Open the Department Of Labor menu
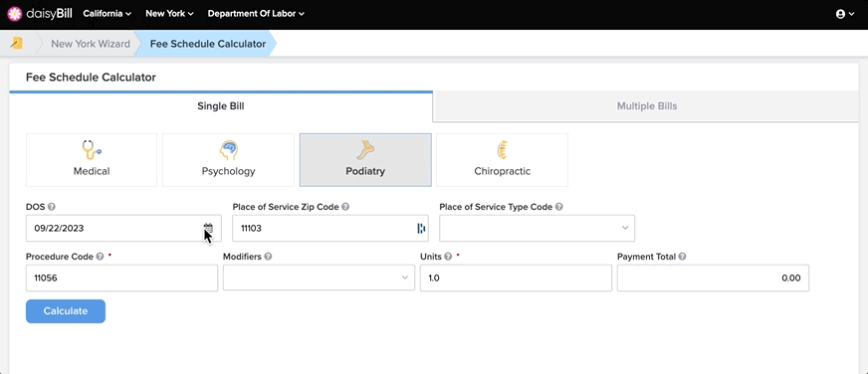Screen dimensions: 868x374 click(256, 14)
